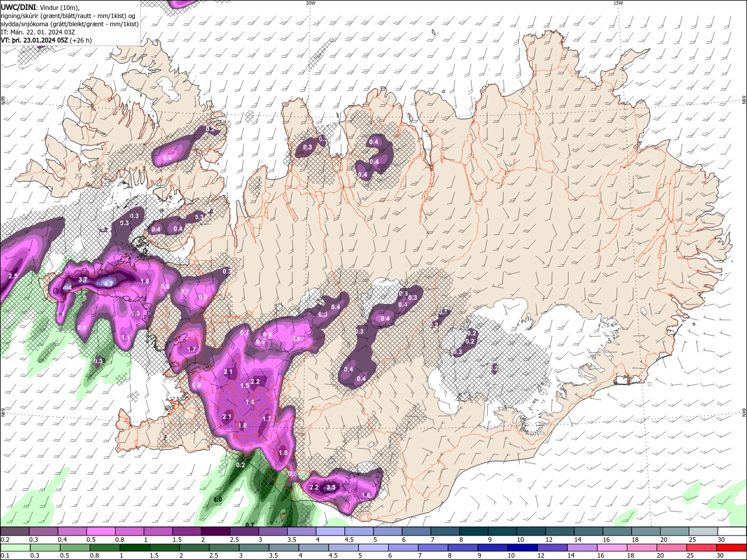The image size is (747, 560).
Task: Select the 'slydda/snjókoma' description line
Action: point(69,24)
